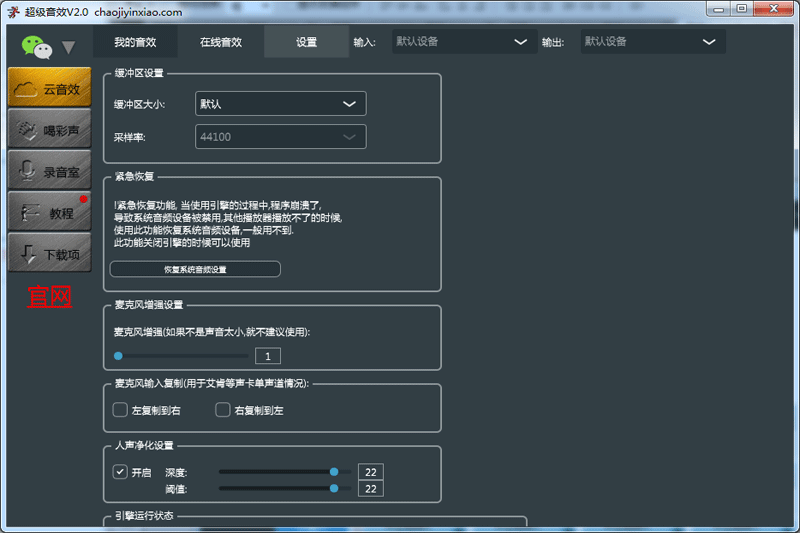The height and width of the screenshot is (533, 800).
Task: Adjust the 深度 slider handle
Action: tap(334, 472)
